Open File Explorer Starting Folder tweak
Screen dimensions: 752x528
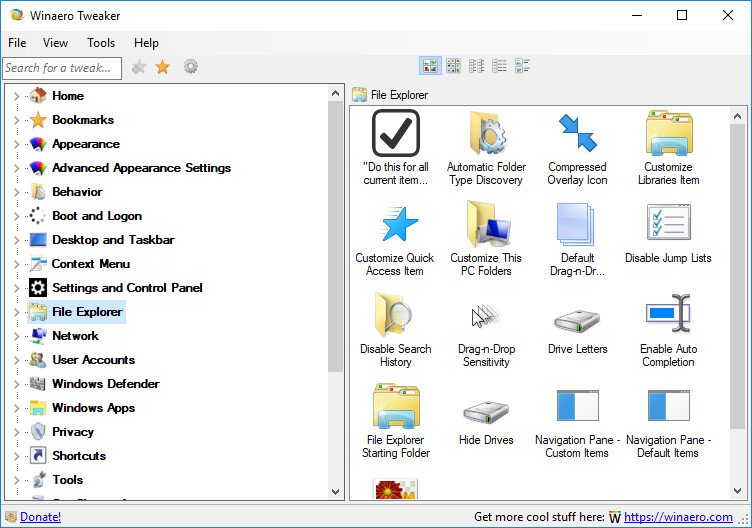point(396,421)
